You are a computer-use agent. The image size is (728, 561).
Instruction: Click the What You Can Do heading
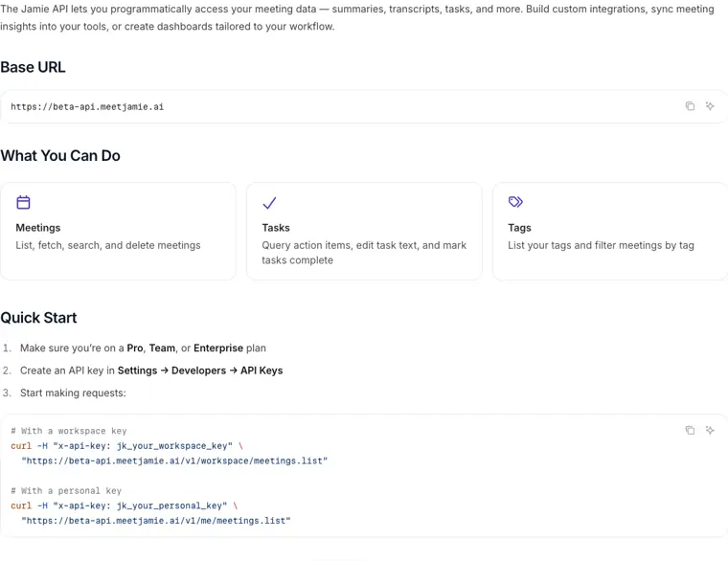coord(60,156)
